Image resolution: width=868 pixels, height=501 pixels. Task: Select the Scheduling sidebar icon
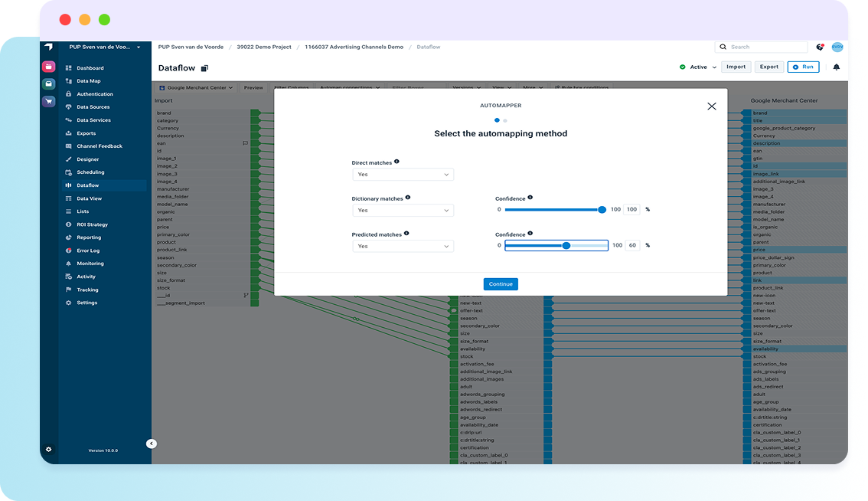point(70,172)
